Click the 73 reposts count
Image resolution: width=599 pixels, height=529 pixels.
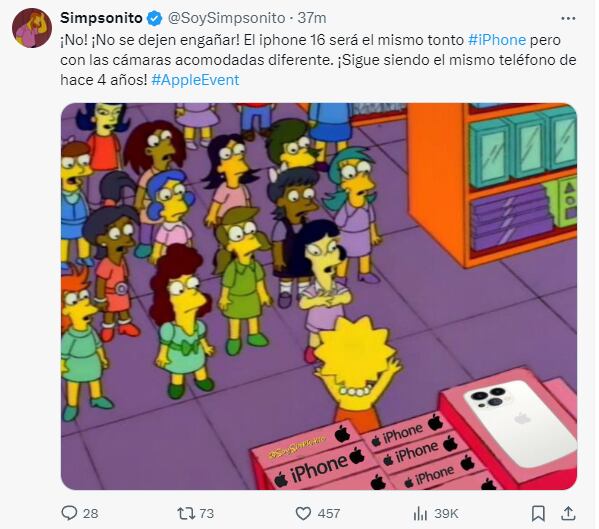click(x=207, y=513)
